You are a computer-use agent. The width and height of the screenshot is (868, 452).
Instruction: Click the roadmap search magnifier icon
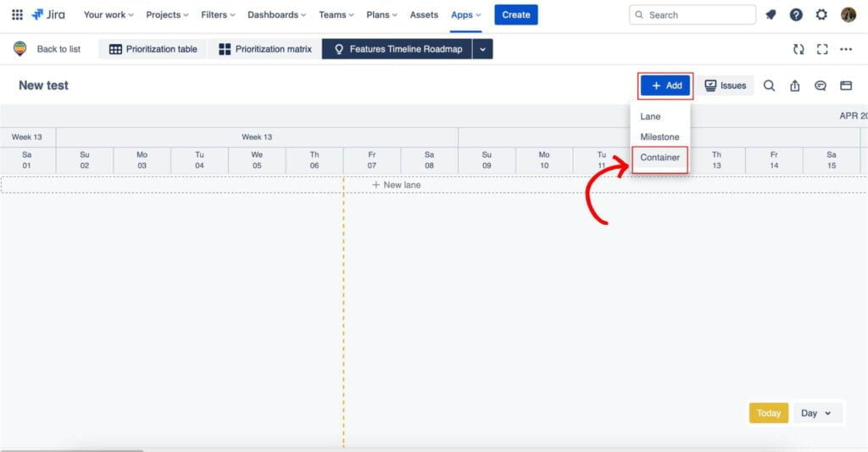769,86
